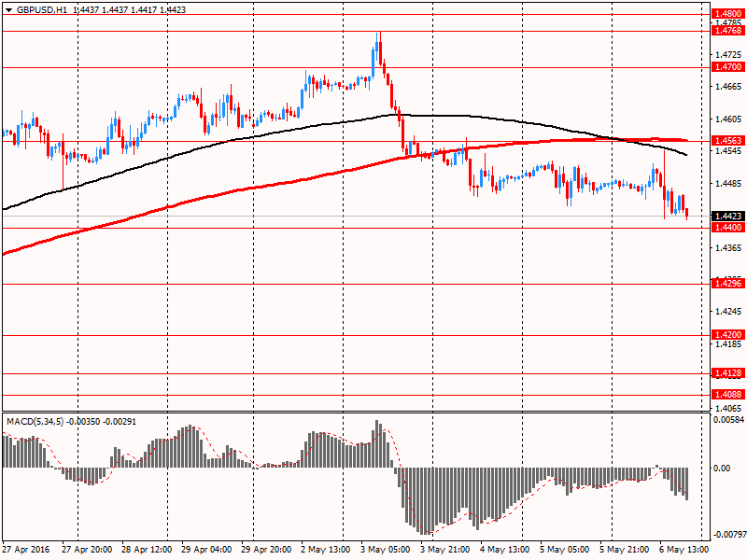This screenshot has height=560, width=747.
Task: Select the MACD(5,34,5) indicator label
Action: 35,422
